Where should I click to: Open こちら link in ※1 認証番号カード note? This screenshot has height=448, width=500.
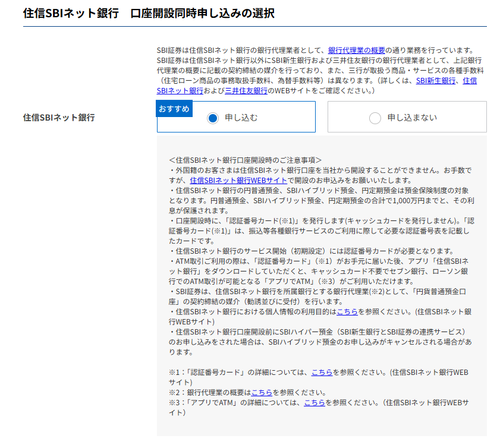point(322,372)
